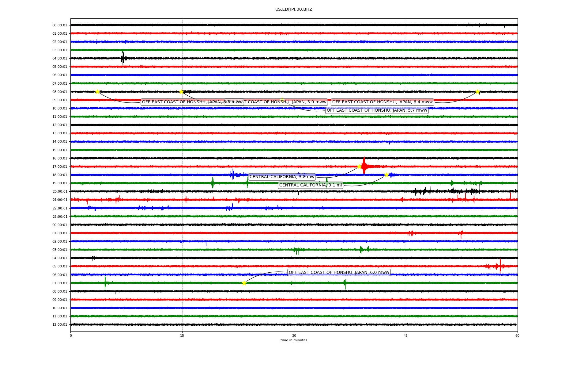Image resolution: width=588 pixels, height=368 pixels.
Task: Click the rightmost star on the first 08:00:01 trace
Action: (x=477, y=92)
